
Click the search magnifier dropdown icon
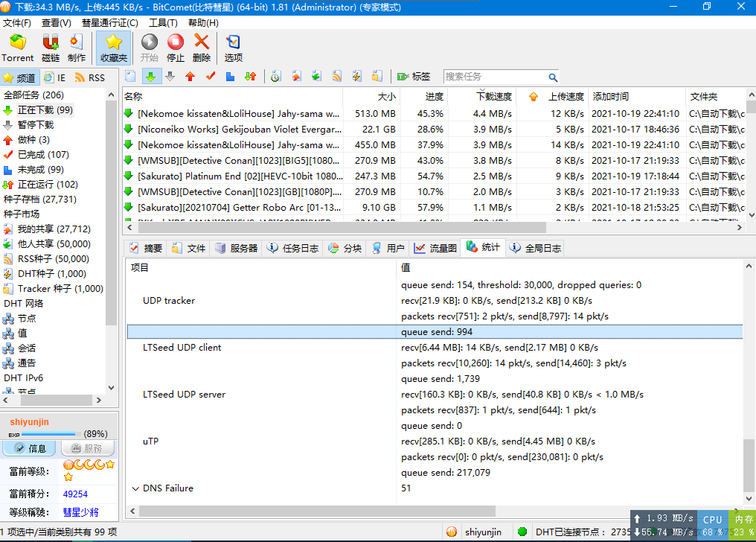coord(553,77)
